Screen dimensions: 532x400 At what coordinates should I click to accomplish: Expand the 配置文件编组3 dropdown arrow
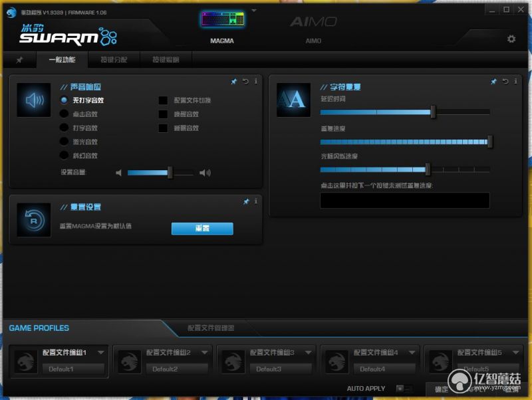[309, 353]
